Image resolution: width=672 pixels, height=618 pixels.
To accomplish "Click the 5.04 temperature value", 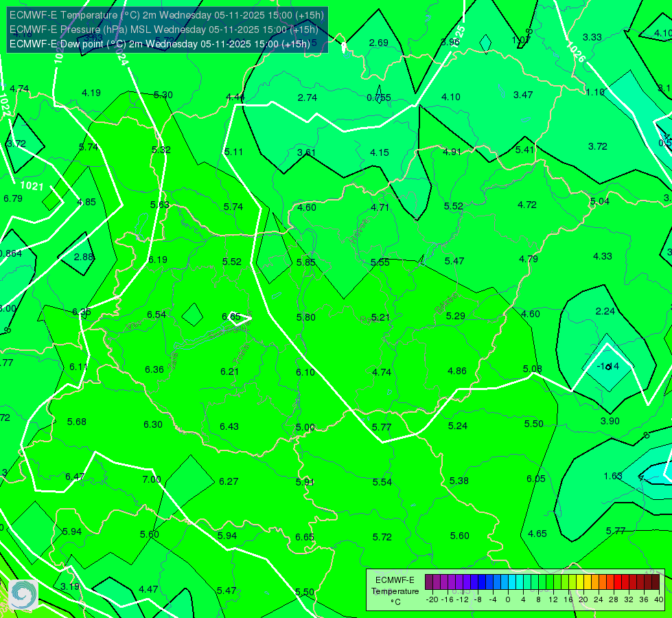I will [599, 202].
